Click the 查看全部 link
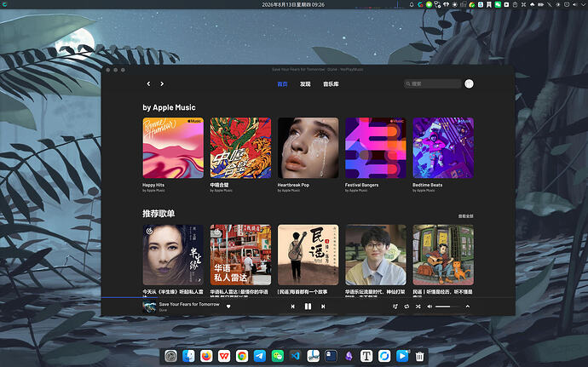The height and width of the screenshot is (367, 588). pos(466,216)
